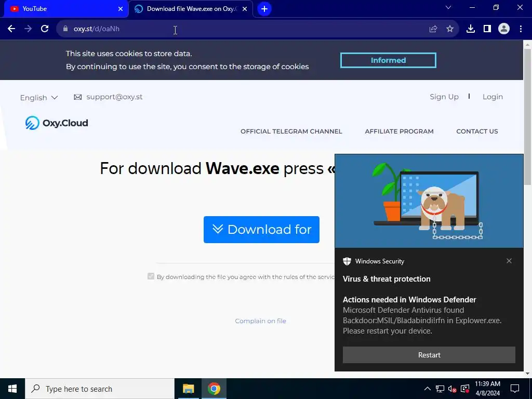
Task: Open the Chrome profile avatar
Action: pyautogui.click(x=504, y=29)
